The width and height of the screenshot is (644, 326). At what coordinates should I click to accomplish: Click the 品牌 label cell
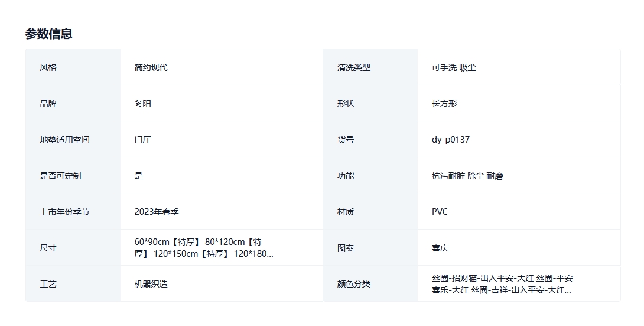[x=48, y=104]
